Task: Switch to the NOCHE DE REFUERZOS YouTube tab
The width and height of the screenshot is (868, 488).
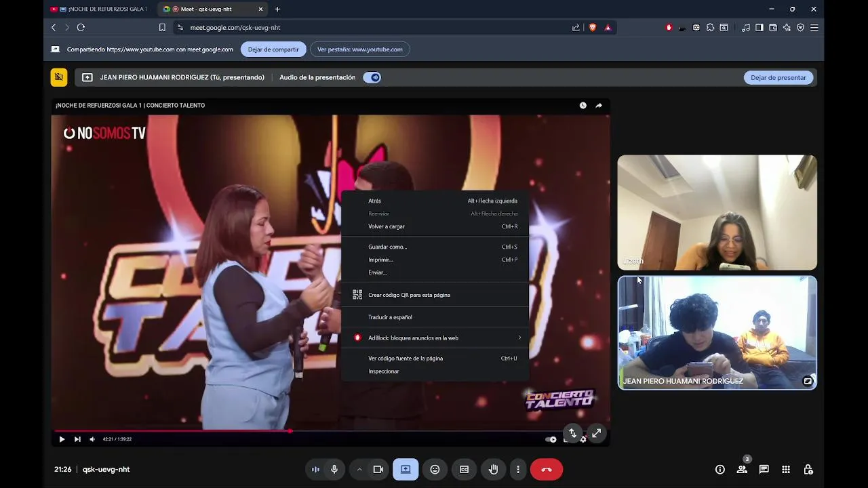Action: point(98,9)
